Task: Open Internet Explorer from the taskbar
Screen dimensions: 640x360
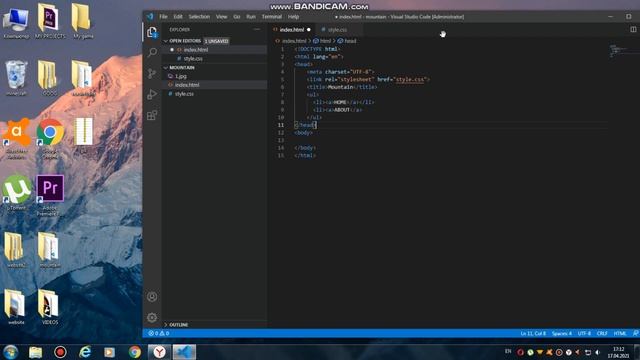Action: (85, 352)
